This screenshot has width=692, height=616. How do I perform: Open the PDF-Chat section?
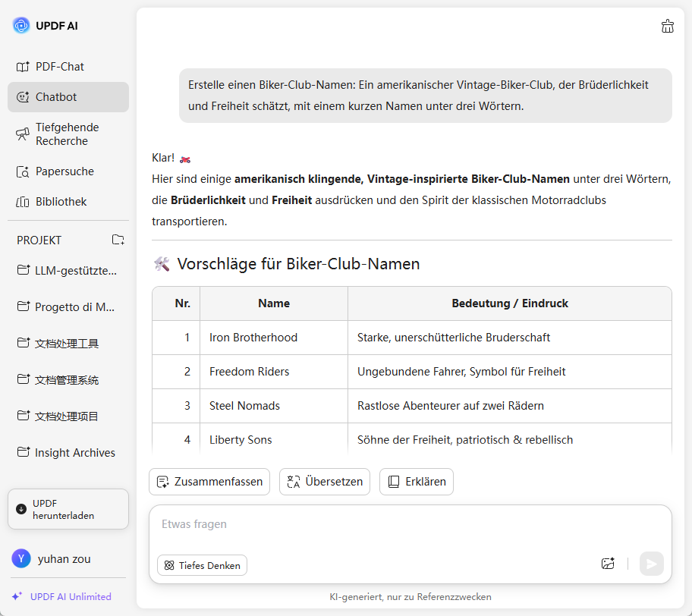click(59, 67)
